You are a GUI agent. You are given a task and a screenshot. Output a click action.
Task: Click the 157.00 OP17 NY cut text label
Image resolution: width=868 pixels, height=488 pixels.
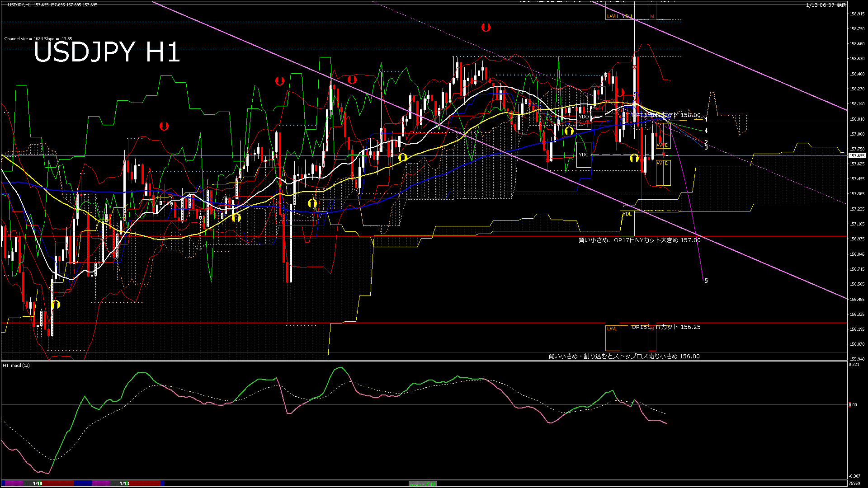tap(639, 240)
